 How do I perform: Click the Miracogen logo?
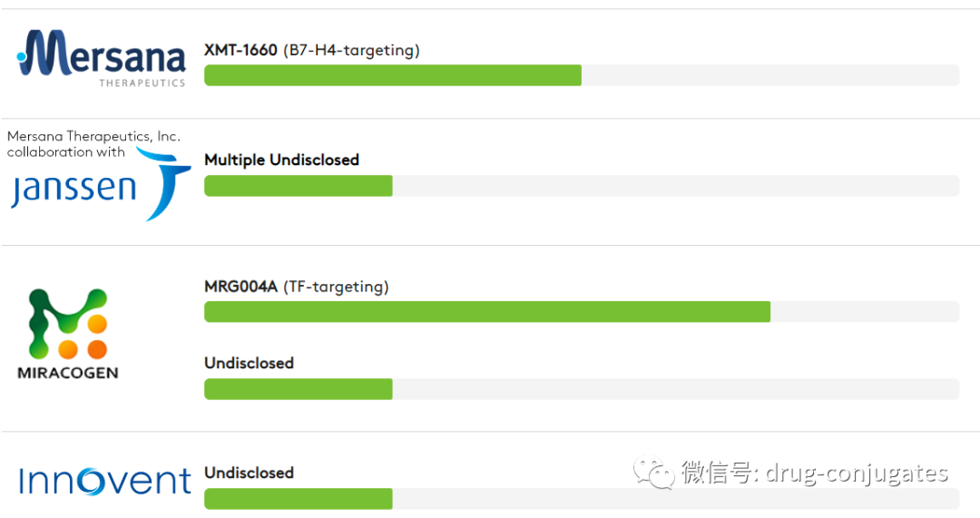point(68,334)
